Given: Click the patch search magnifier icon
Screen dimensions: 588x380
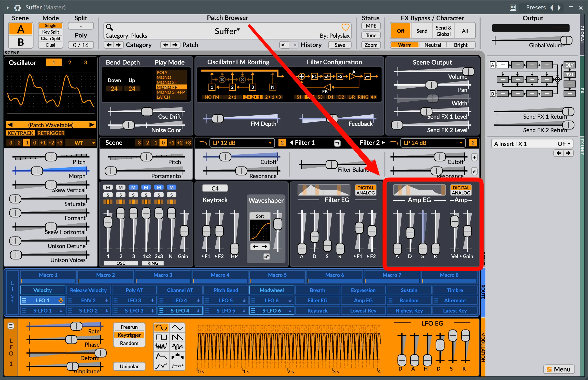Looking at the screenshot, I should click(x=109, y=27).
